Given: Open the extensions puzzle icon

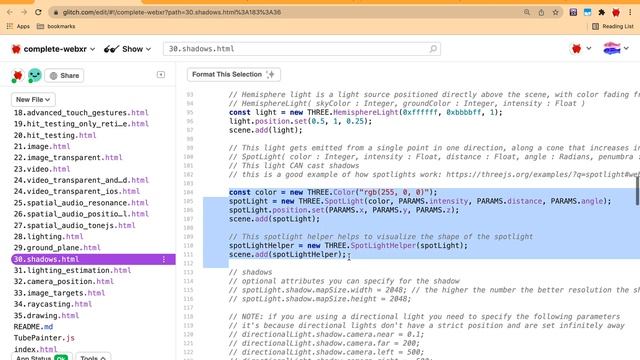Looking at the screenshot, I should coord(602,12).
